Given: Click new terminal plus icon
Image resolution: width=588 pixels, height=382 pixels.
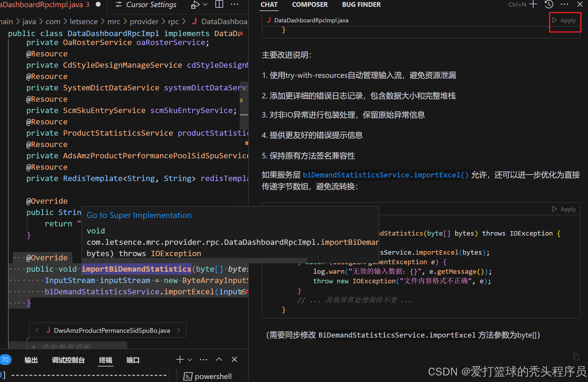Looking at the screenshot, I should tap(180, 360).
